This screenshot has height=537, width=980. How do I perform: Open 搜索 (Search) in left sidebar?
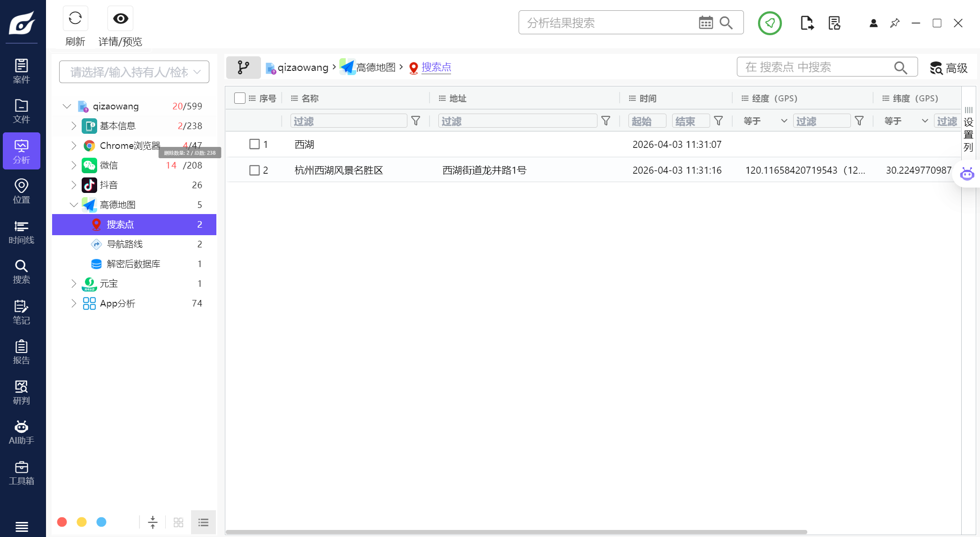coord(22,272)
